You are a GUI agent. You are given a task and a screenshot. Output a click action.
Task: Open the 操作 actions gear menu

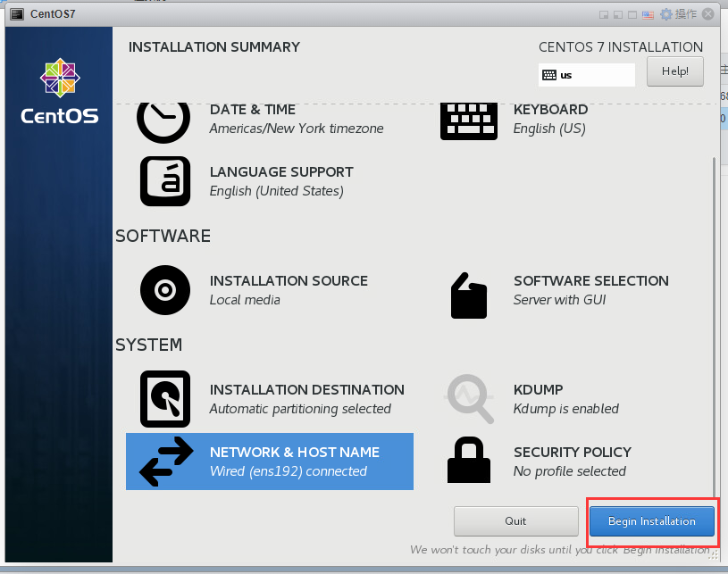678,14
